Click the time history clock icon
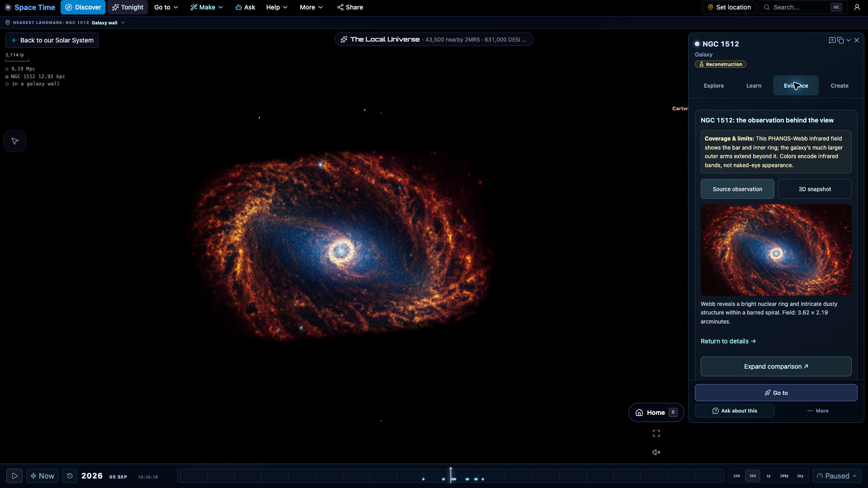The height and width of the screenshot is (488, 868). (x=70, y=476)
